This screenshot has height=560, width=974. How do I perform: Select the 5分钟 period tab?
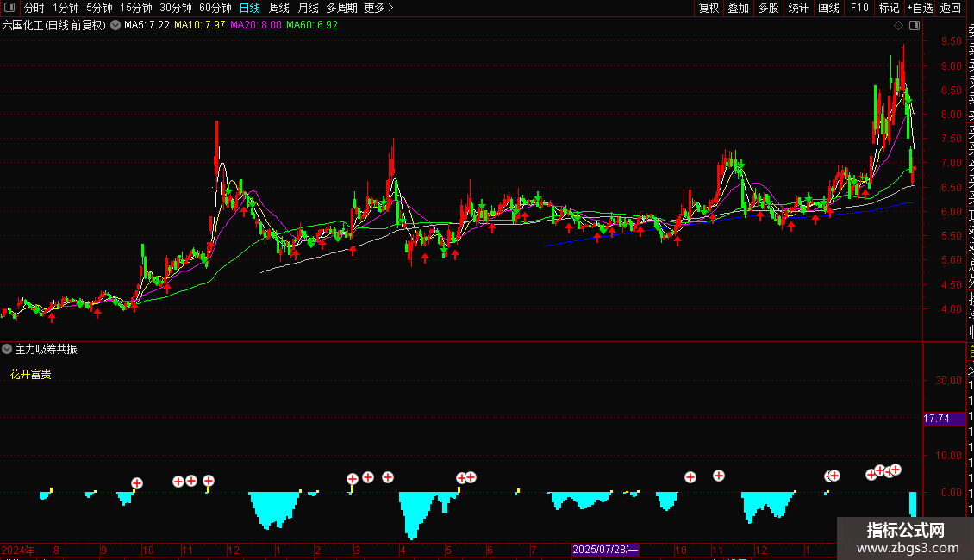(x=99, y=8)
